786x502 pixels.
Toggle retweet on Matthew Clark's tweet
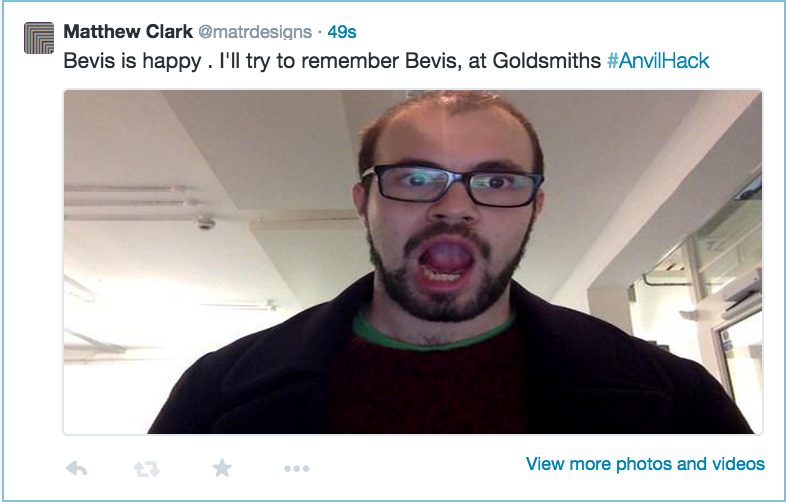tap(147, 469)
